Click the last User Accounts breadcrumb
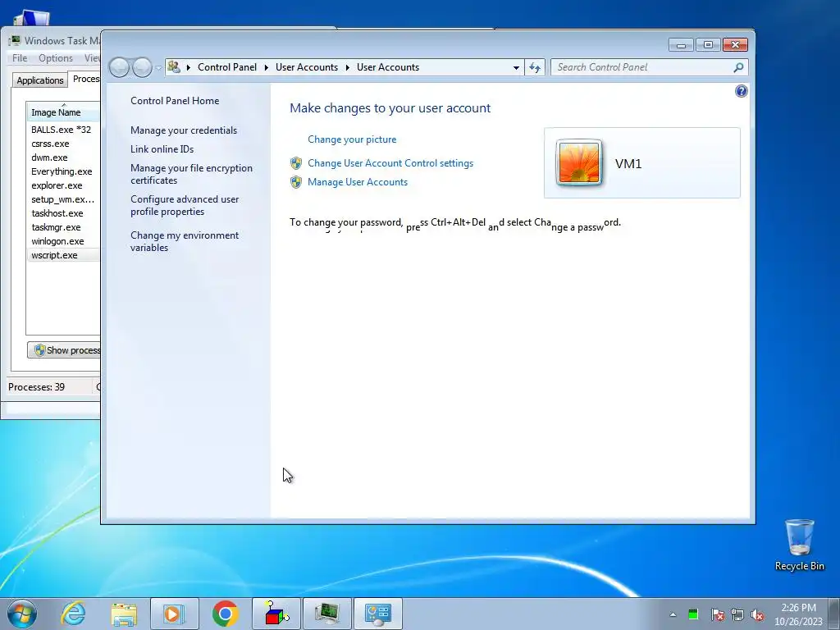This screenshot has height=630, width=840. point(388,67)
